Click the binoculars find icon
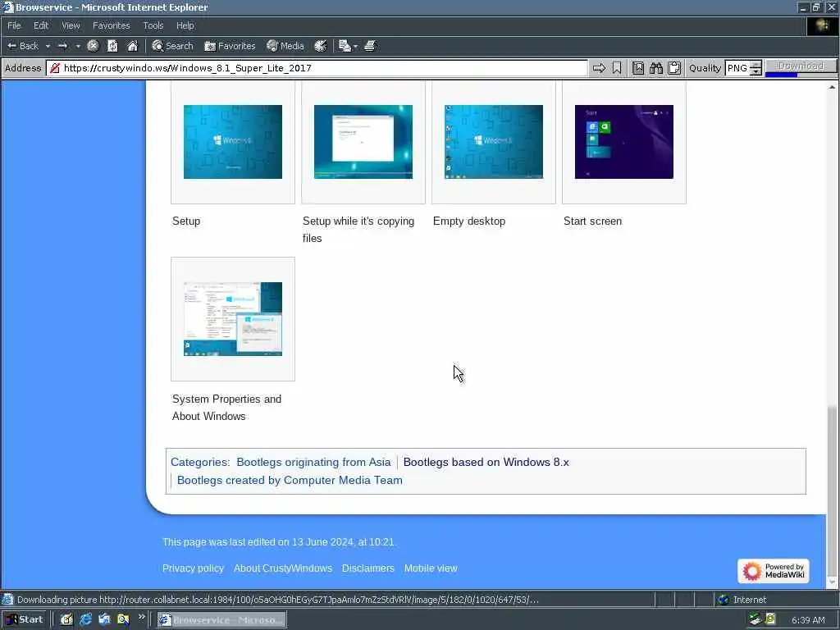Viewport: 840px width, 630px height. (x=655, y=68)
